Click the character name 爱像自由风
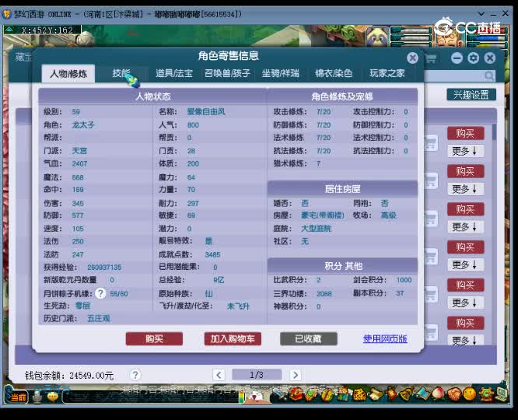This screenshot has width=518, height=420. (206, 112)
